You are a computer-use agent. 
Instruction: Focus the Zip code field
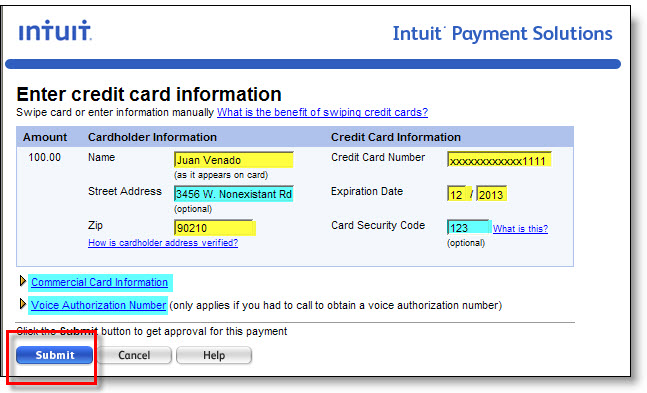[x=214, y=227]
